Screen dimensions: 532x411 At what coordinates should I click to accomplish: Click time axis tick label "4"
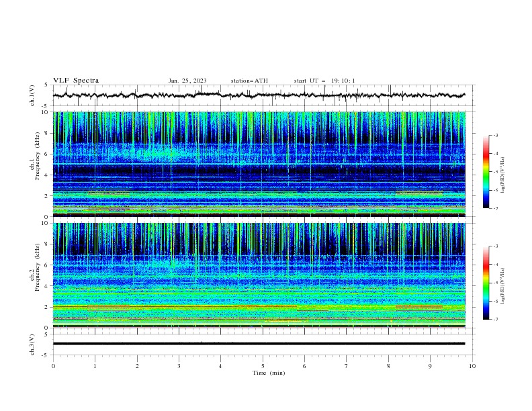click(x=220, y=366)
